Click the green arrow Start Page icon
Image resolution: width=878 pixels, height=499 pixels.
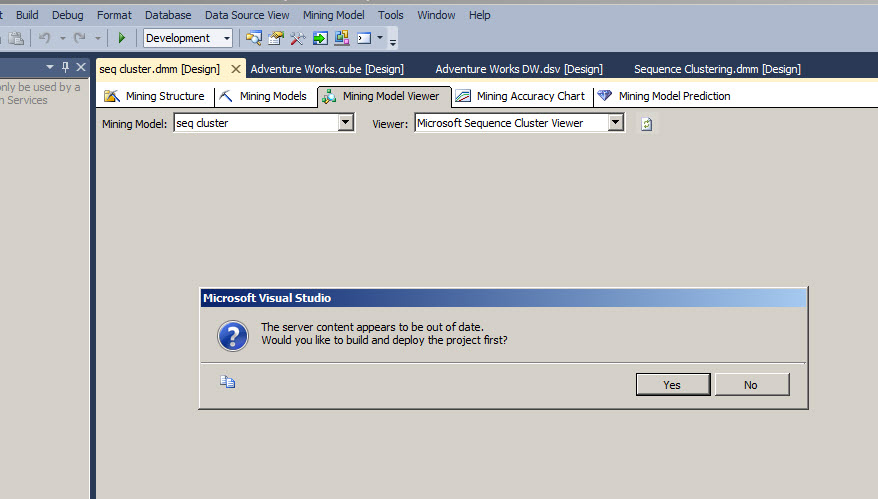click(x=320, y=38)
